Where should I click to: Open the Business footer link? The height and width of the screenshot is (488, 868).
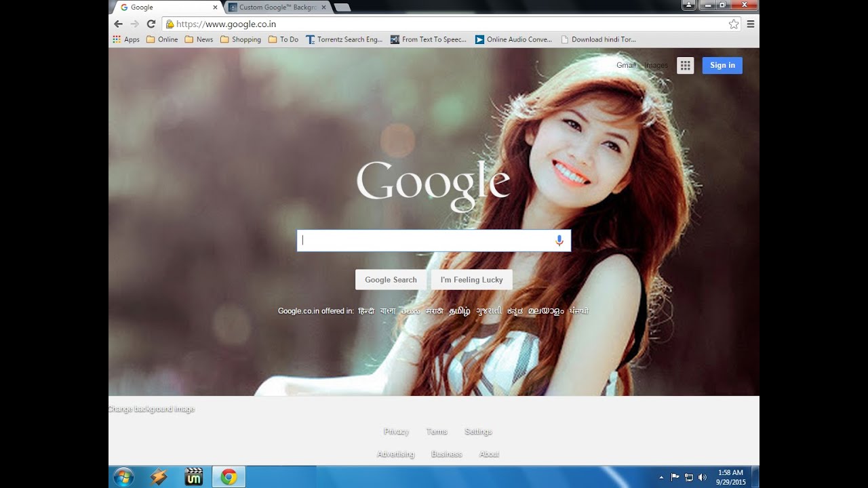click(x=446, y=454)
